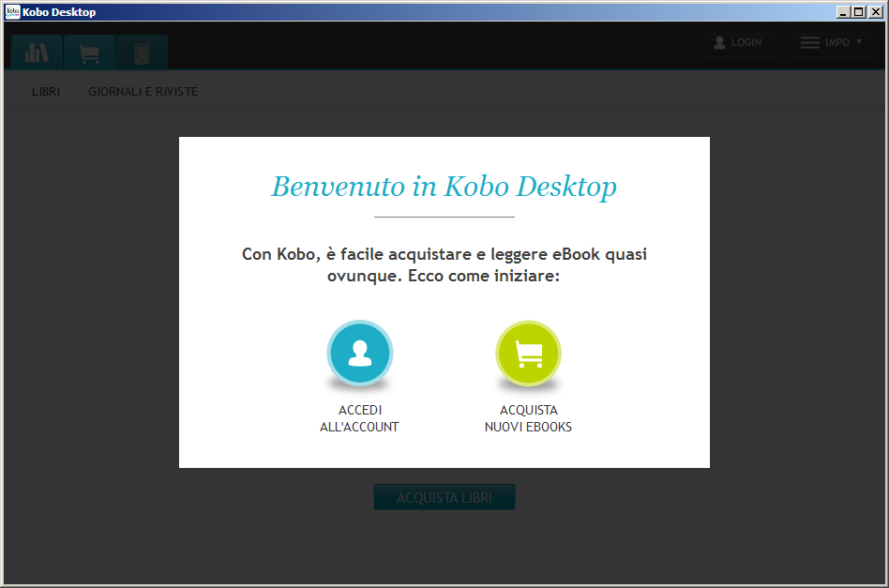Click the Benvenuto in Kobo Desktop heading
889x588 pixels.
444,187
